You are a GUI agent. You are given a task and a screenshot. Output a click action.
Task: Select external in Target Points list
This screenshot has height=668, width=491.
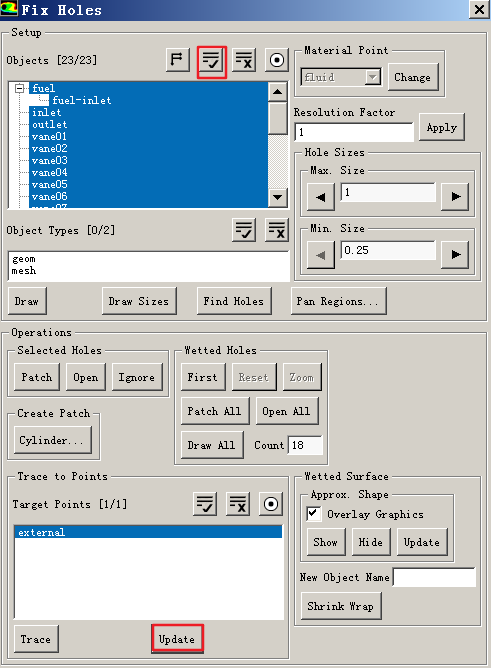(148, 532)
